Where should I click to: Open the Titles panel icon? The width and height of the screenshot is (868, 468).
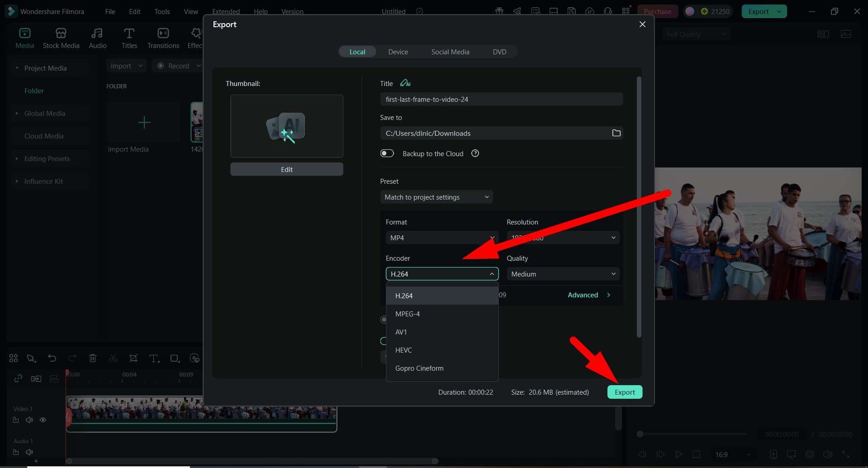click(129, 33)
